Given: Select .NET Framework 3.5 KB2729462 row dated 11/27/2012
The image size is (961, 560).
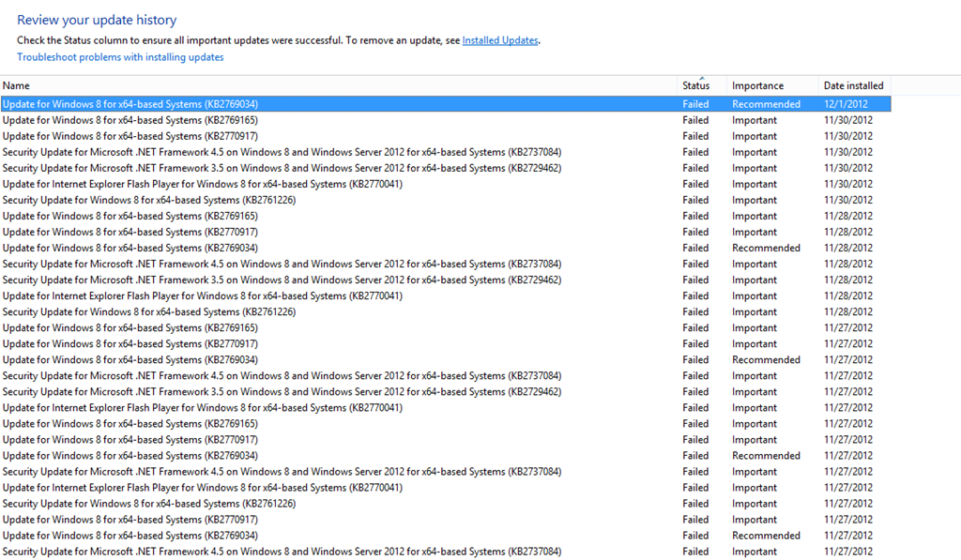Looking at the screenshot, I should (446, 391).
